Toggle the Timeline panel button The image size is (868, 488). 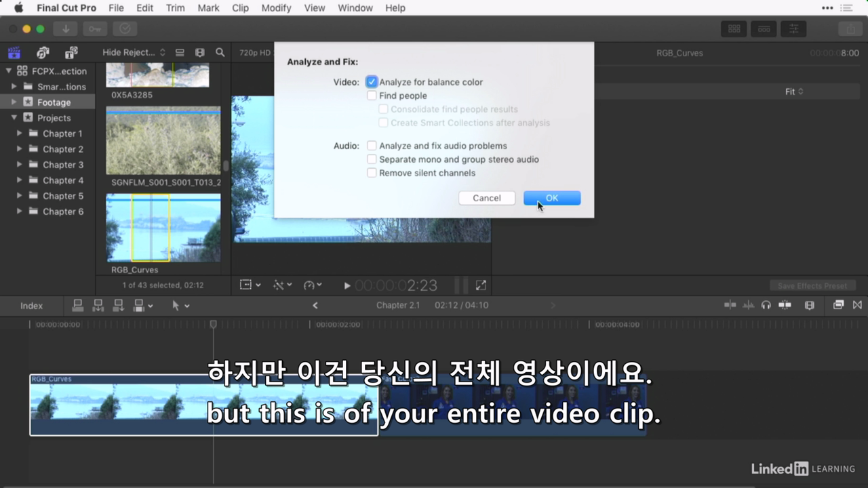click(x=764, y=29)
